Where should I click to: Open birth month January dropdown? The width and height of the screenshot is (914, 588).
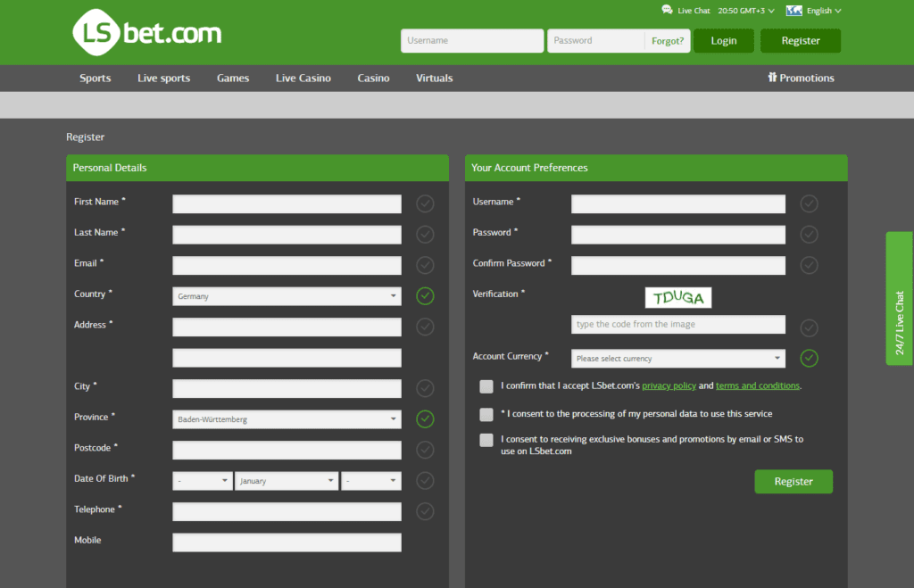tap(287, 481)
